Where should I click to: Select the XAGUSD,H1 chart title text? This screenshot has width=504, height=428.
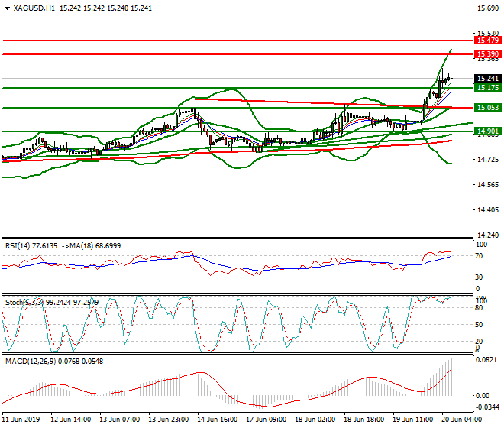[34, 8]
